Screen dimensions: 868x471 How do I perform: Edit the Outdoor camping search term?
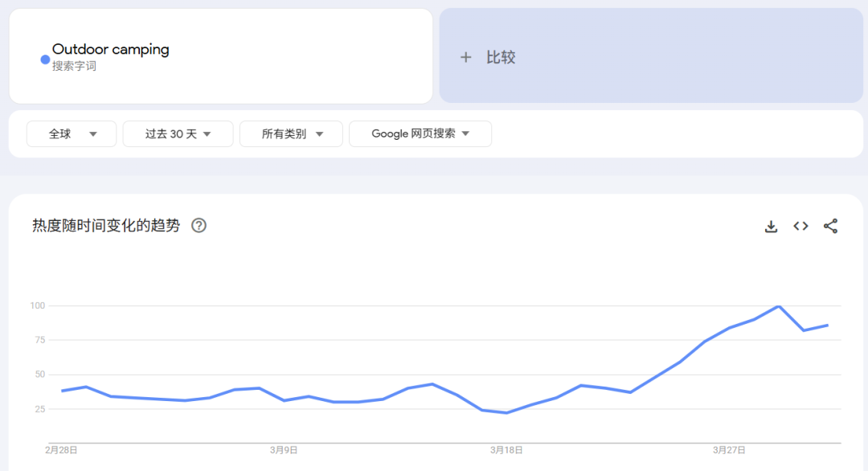pyautogui.click(x=110, y=49)
